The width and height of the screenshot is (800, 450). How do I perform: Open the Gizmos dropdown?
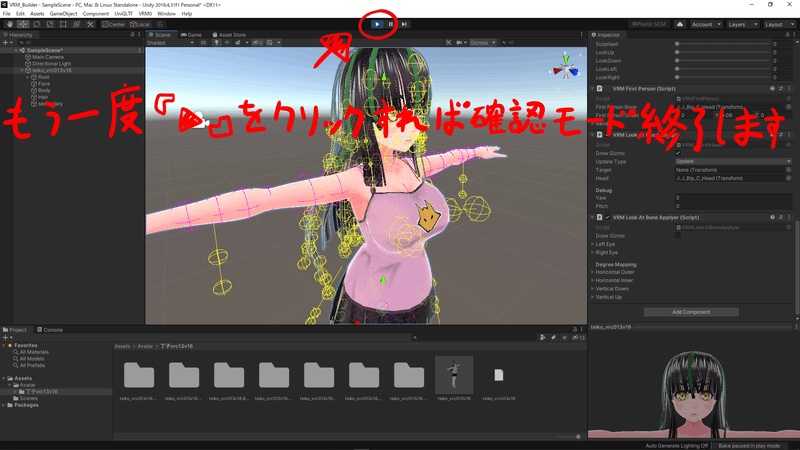(x=482, y=43)
